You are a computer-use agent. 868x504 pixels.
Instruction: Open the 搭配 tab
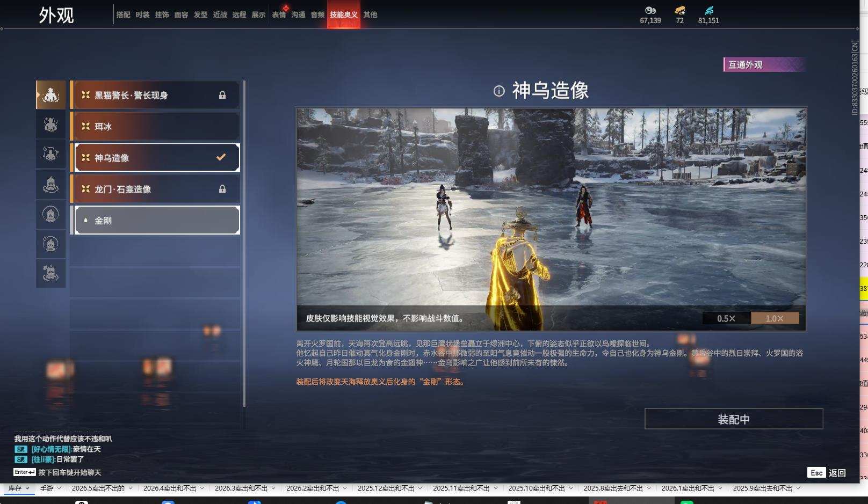[x=124, y=15]
